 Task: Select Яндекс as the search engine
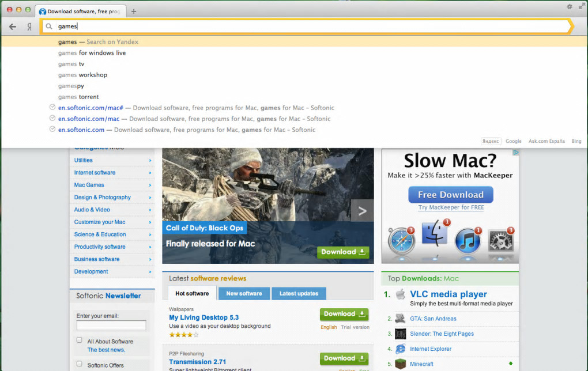(x=491, y=141)
